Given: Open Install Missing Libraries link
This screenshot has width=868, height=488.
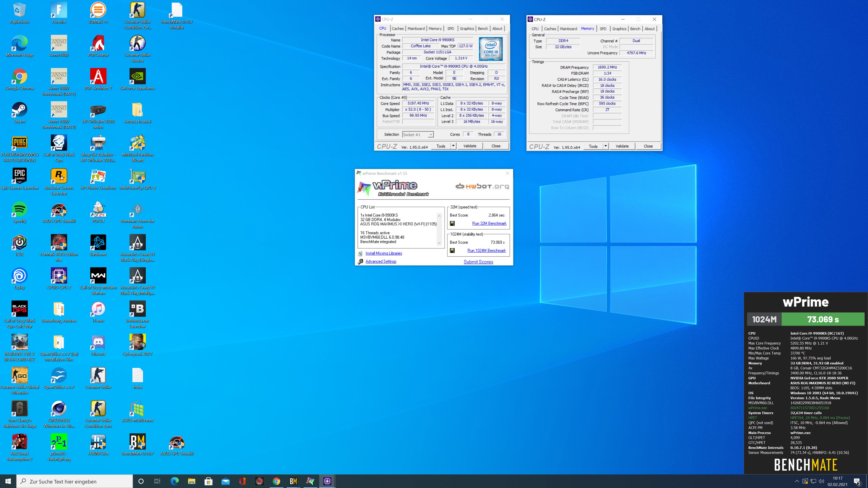Looking at the screenshot, I should tap(383, 253).
